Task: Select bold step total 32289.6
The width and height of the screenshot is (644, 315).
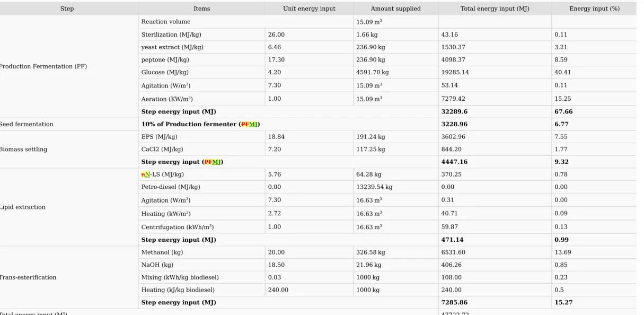Action: [x=454, y=112]
